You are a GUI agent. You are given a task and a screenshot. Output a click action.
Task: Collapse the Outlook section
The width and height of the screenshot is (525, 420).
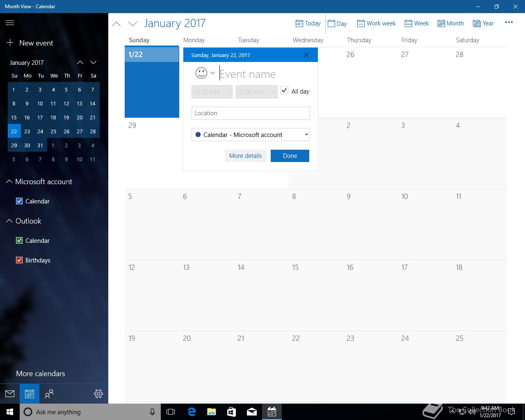pos(9,221)
